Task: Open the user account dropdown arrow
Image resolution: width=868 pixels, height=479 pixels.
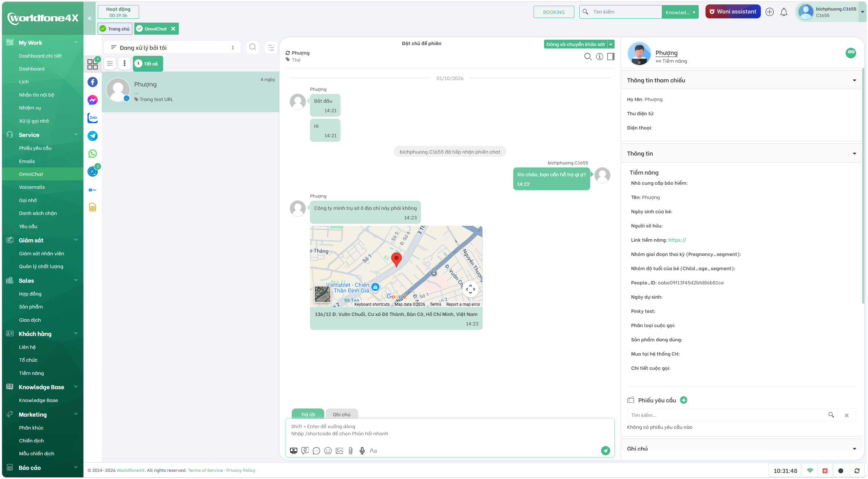Action: pyautogui.click(x=863, y=12)
